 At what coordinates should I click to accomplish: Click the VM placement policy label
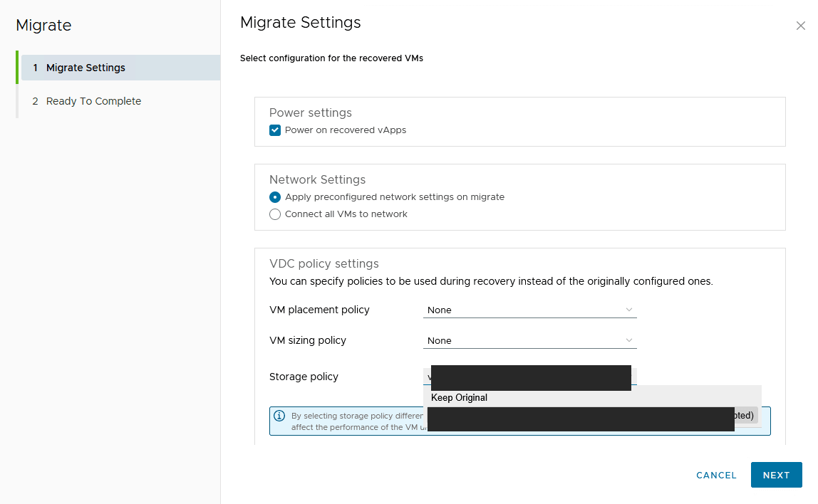[x=319, y=310]
